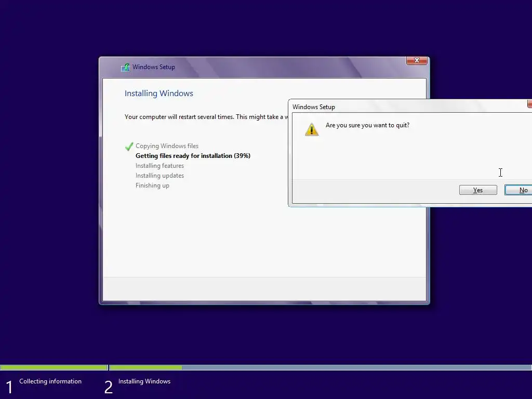Click 'Are you sure you want to quit?' message
Viewport: 532px width, 399px height.
(367, 125)
